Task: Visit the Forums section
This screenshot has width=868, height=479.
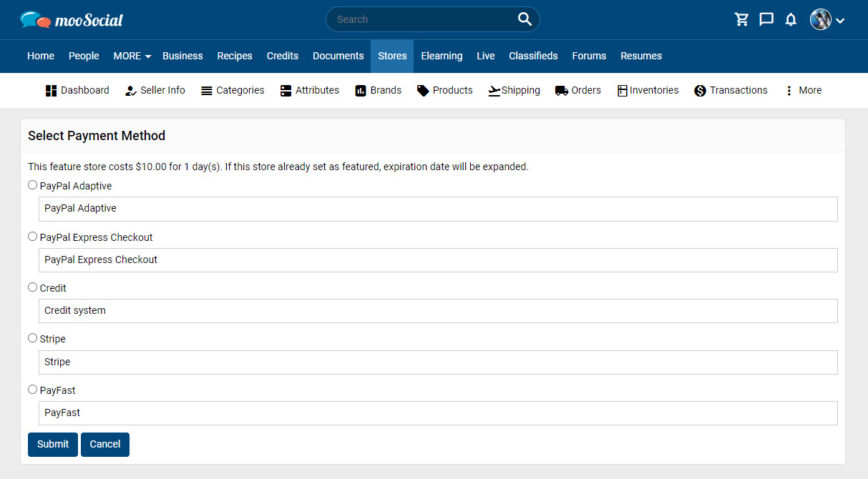Action: (589, 56)
